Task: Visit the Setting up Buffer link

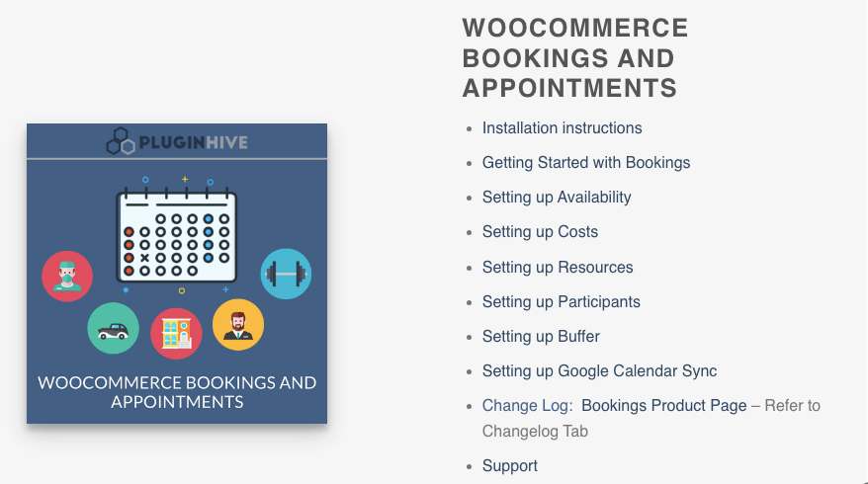Action: pos(541,337)
